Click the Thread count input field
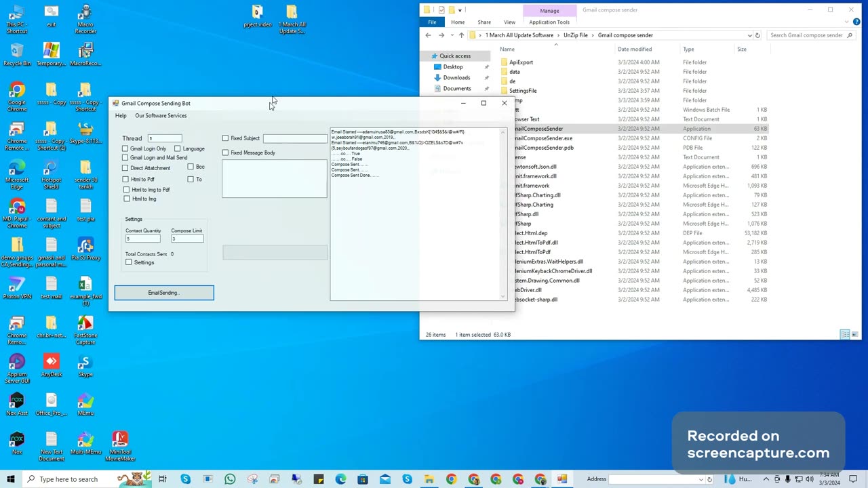 tap(165, 138)
